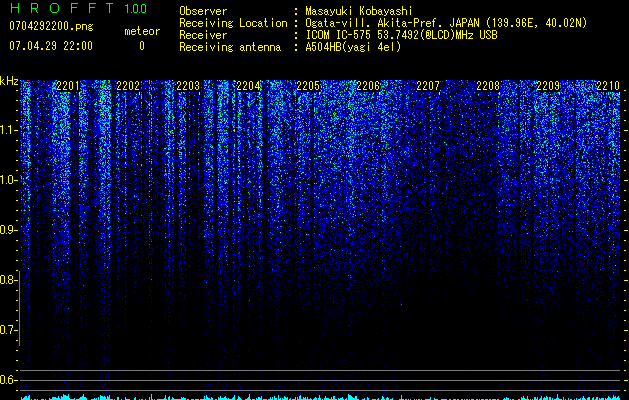The height and width of the screenshot is (400, 629).
Task: Click time marker 2206
Action: pos(368,86)
